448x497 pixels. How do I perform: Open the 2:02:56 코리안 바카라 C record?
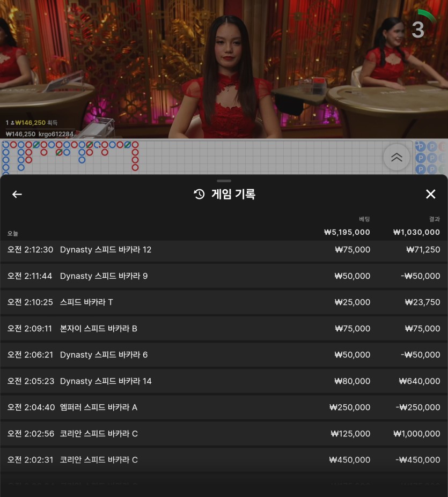click(224, 434)
